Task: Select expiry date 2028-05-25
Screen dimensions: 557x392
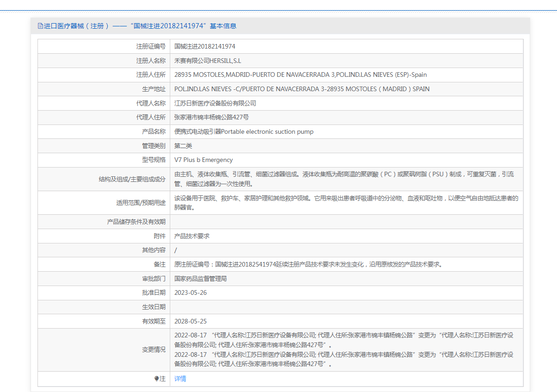Action: point(191,321)
